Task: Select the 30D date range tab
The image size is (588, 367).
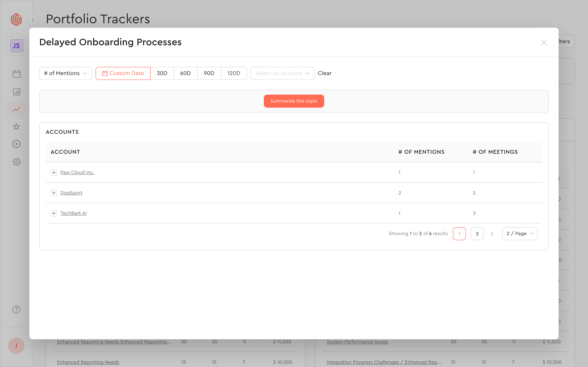Action: [x=162, y=73]
